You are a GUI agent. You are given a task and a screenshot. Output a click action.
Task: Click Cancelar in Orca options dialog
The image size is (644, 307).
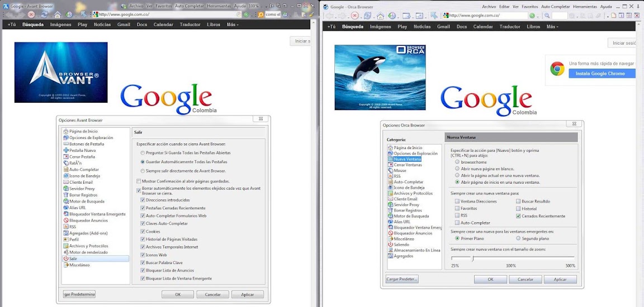[525, 279]
